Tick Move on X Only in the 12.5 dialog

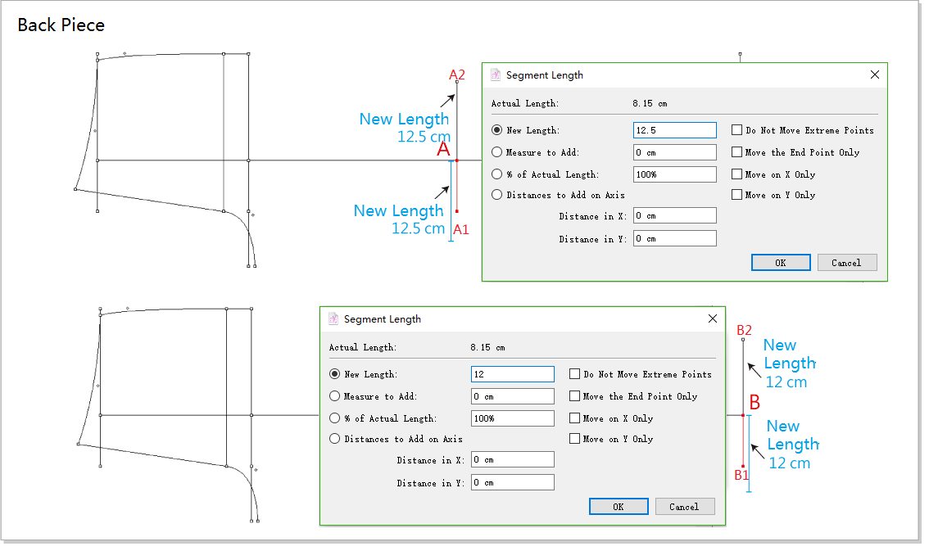click(x=737, y=174)
